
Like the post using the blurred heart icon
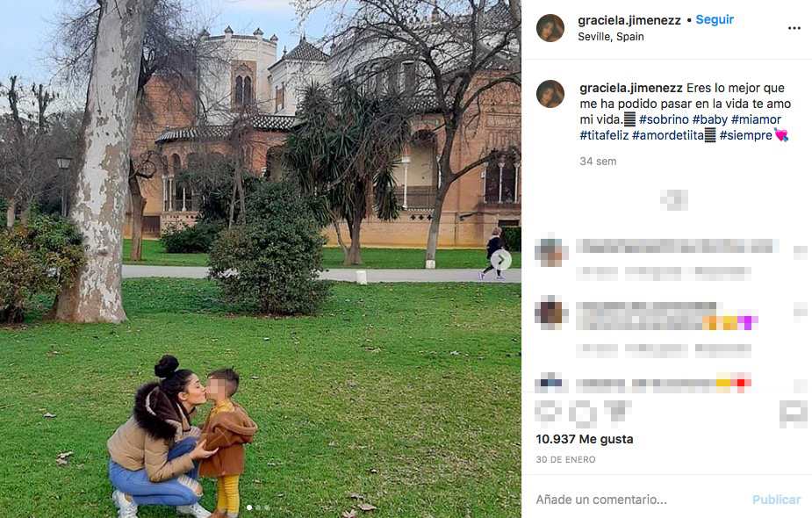pyautogui.click(x=548, y=413)
